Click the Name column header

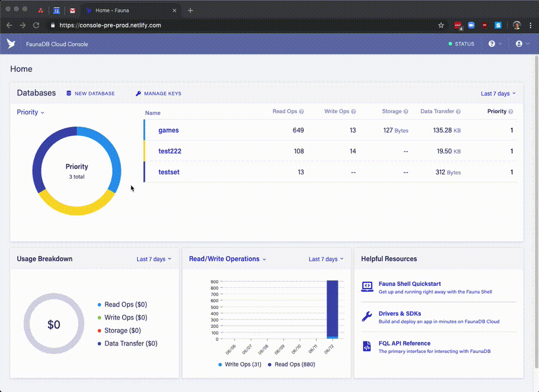coord(152,113)
